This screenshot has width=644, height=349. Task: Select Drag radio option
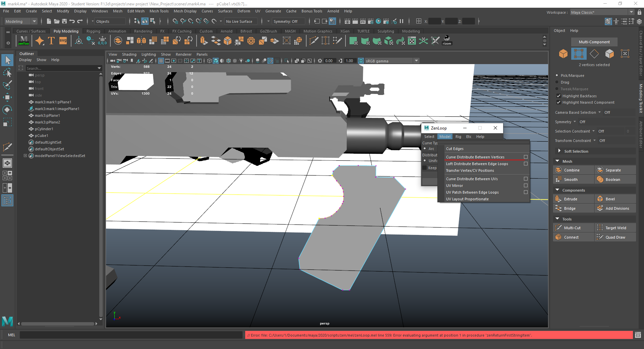(x=557, y=82)
